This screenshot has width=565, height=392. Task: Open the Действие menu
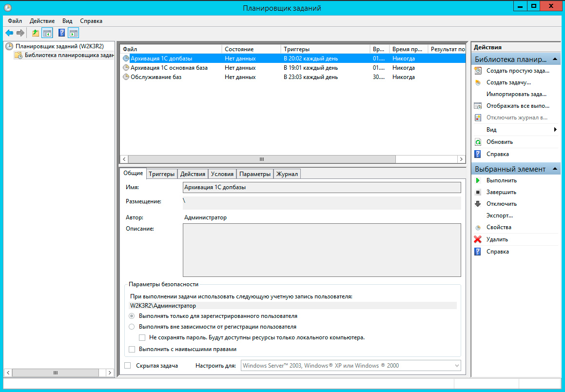42,21
